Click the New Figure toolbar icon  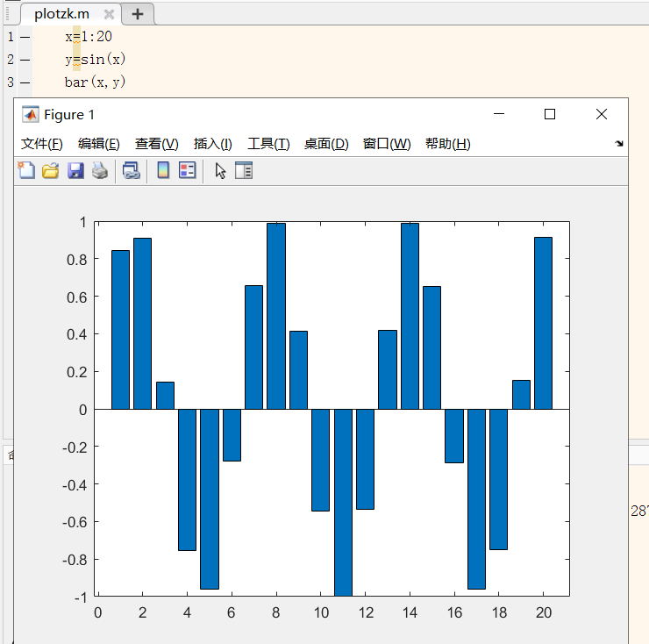26,170
